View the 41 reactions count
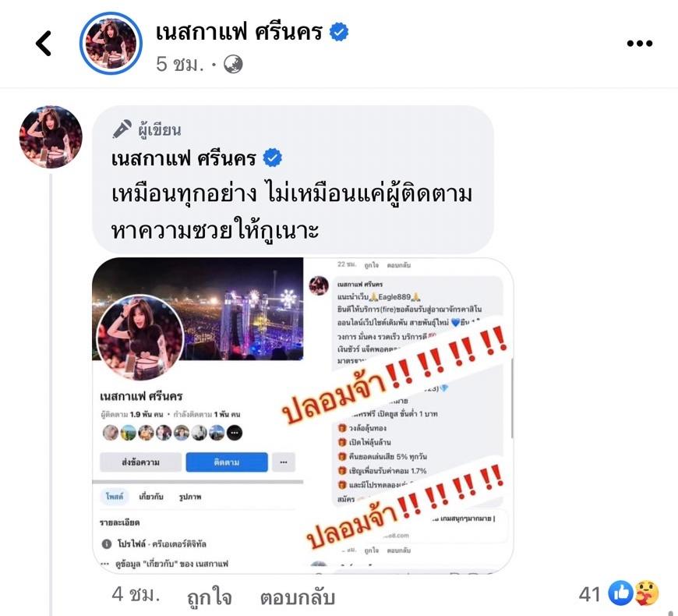 (590, 594)
